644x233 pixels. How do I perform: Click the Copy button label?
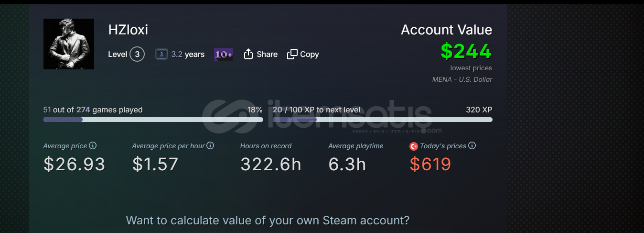point(310,54)
